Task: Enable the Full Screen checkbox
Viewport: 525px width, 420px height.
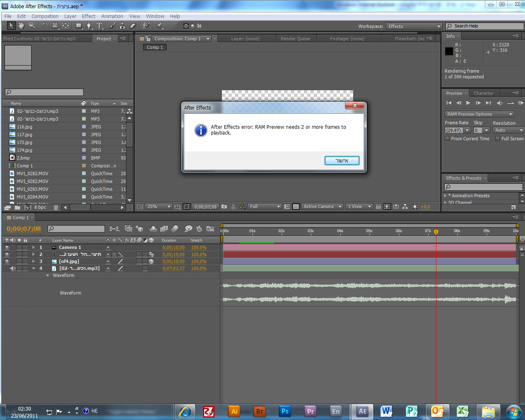Action: [498, 139]
